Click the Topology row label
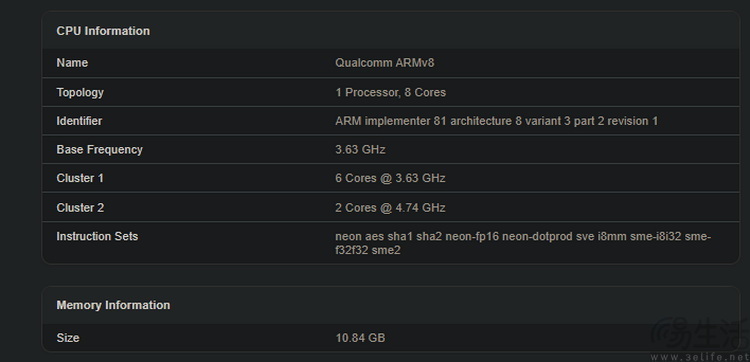750x362 pixels. coord(80,92)
